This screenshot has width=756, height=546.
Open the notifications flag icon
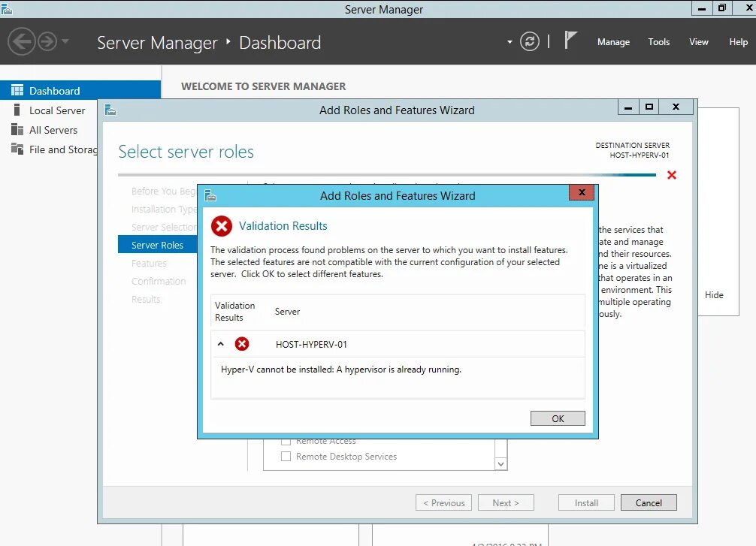click(570, 40)
